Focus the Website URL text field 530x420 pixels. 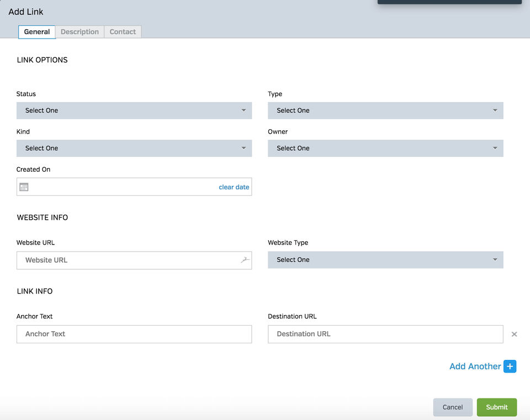[127, 260]
